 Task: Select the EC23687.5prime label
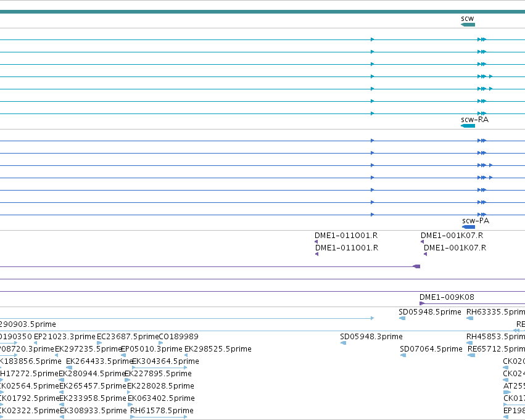point(128,336)
